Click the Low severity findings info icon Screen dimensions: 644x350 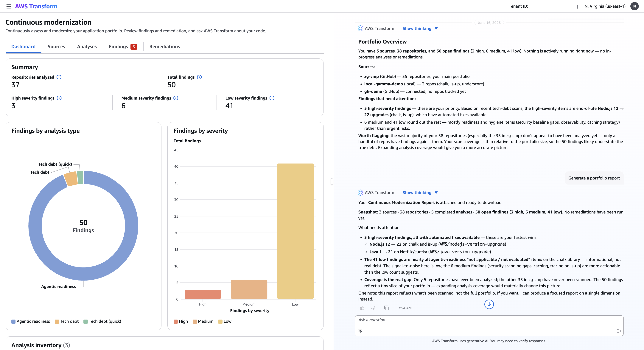[272, 98]
